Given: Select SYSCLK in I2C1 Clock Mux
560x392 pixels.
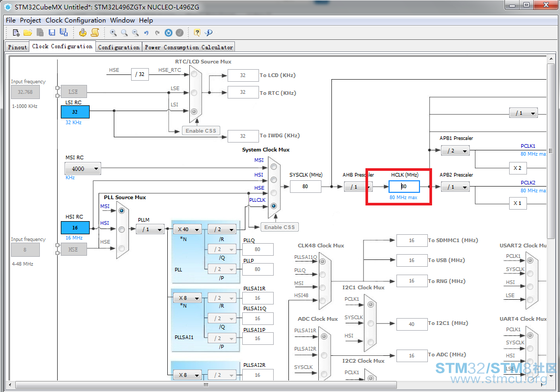Looking at the screenshot, I should [x=371, y=323].
